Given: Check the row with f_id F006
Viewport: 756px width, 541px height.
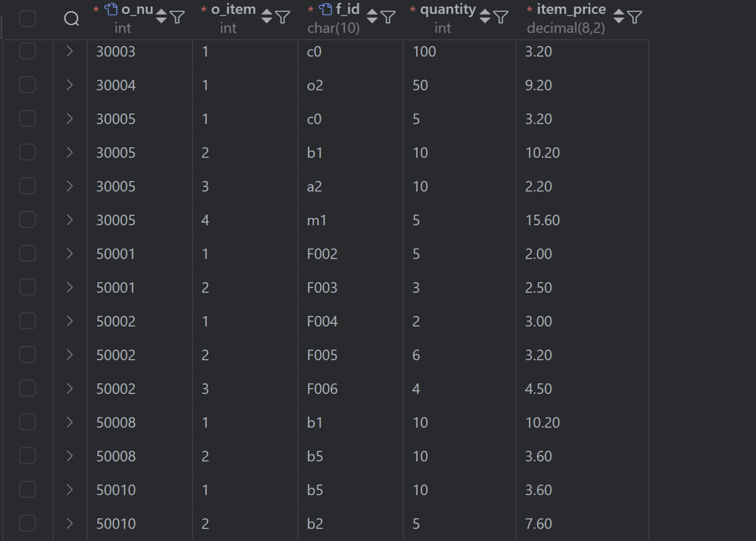Looking at the screenshot, I should (28, 389).
